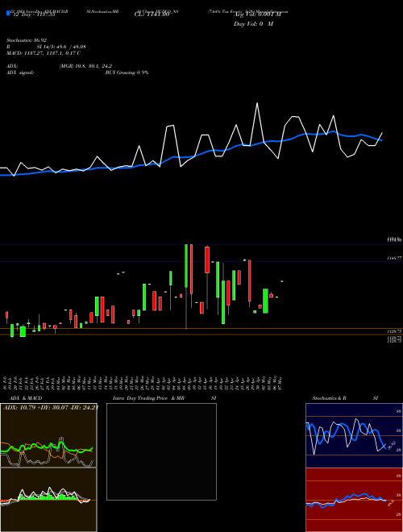Screen dimensions: 403x532
Task: Open the ADX line chart thumbnail
Action: (48, 435)
